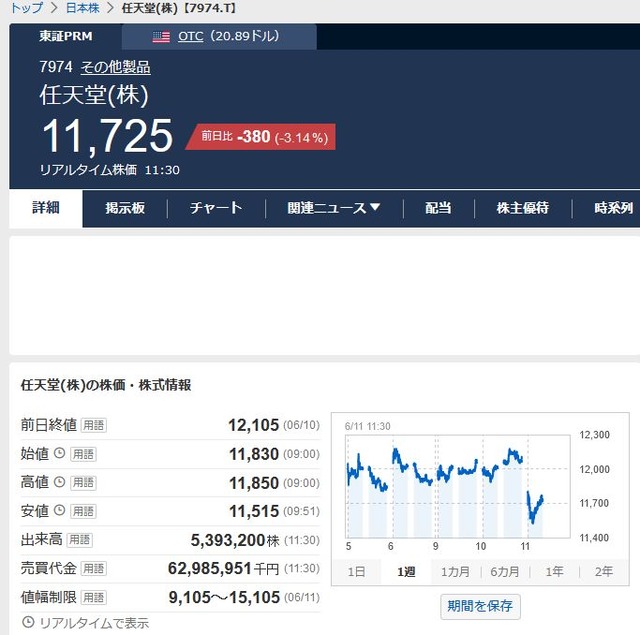Click the 前日比 -380 (-3.14%) badge
This screenshot has height=635, width=640.
261,137
